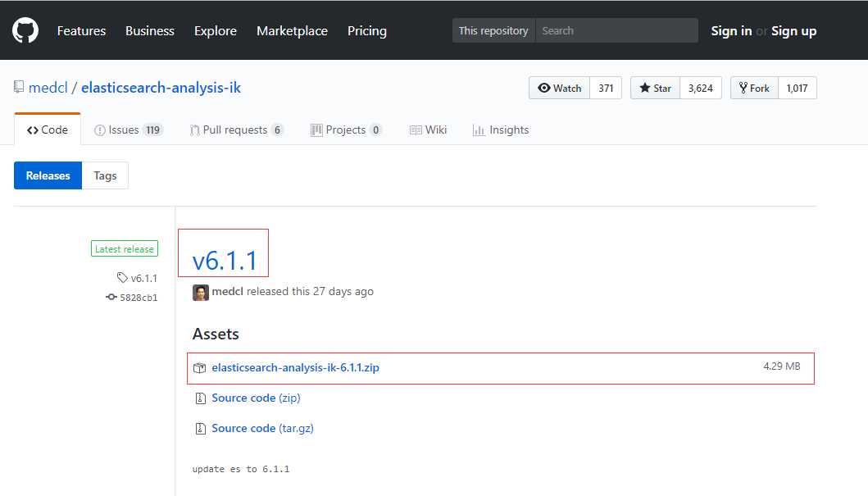Click the Source code tar.gz file icon

click(x=200, y=429)
